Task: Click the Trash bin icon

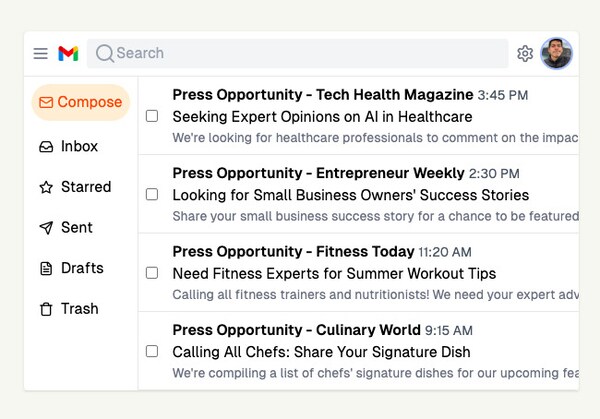Action: (46, 309)
